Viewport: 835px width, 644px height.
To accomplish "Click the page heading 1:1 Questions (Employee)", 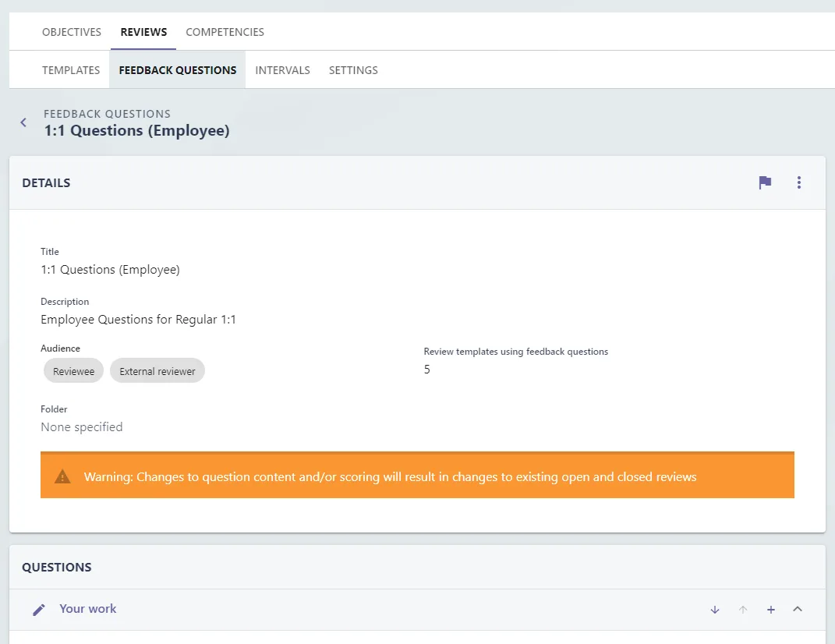I will tap(137, 130).
